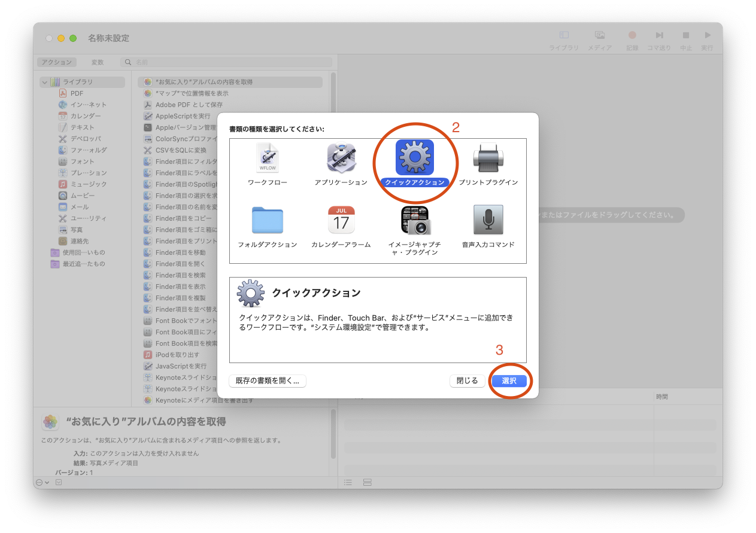The height and width of the screenshot is (533, 756).
Task: Select PDF in the library tree
Action: tap(77, 93)
